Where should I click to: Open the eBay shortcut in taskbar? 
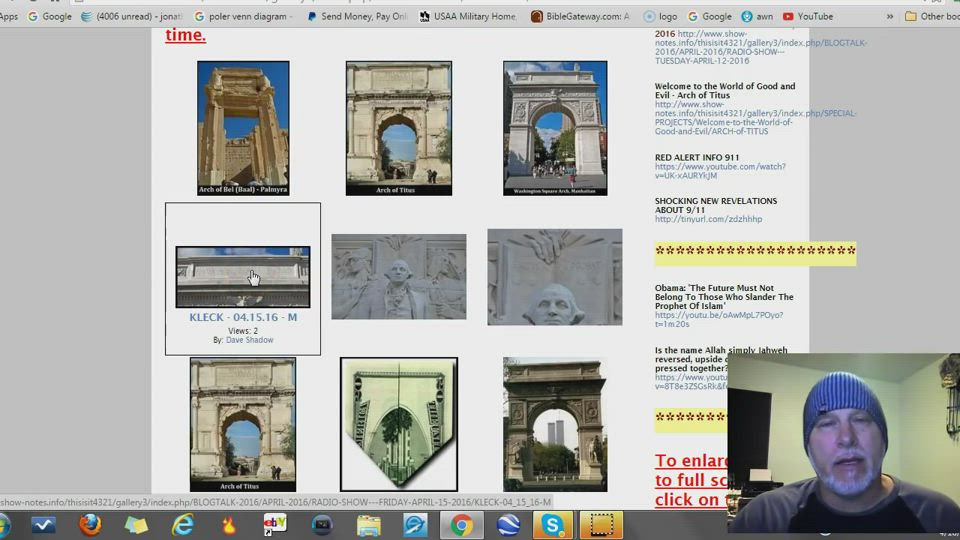click(x=275, y=525)
